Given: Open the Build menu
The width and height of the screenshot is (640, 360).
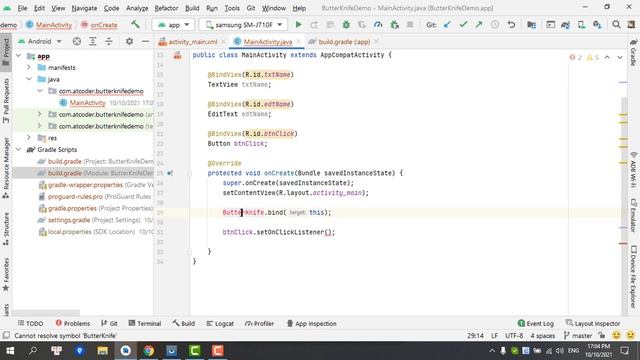Looking at the screenshot, I should tap(192, 8).
